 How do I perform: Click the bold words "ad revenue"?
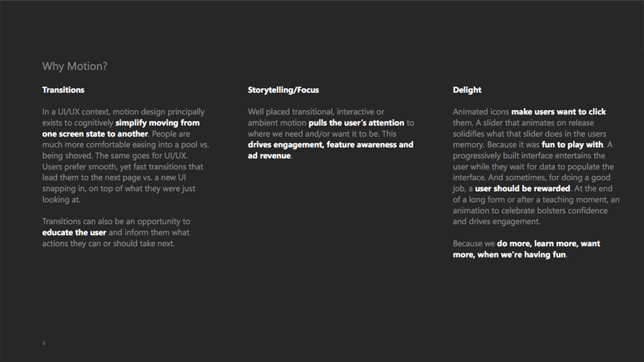coord(269,156)
